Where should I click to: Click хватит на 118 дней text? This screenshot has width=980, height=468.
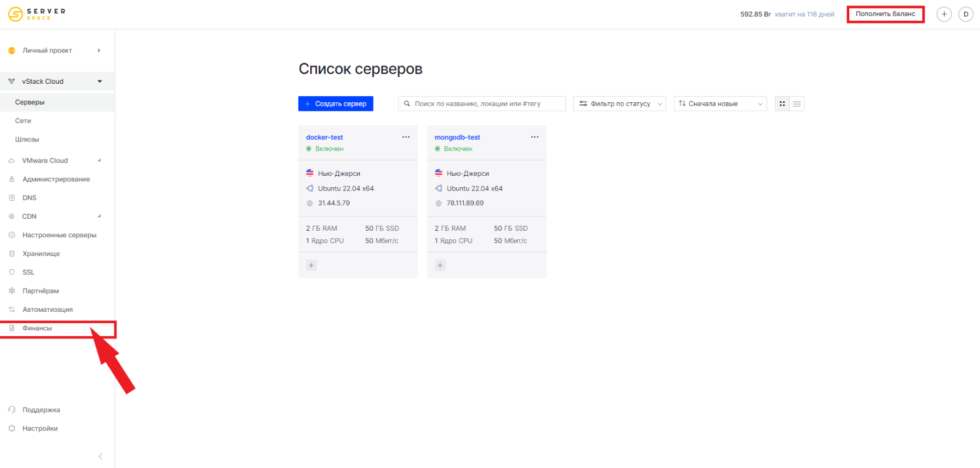coord(804,14)
